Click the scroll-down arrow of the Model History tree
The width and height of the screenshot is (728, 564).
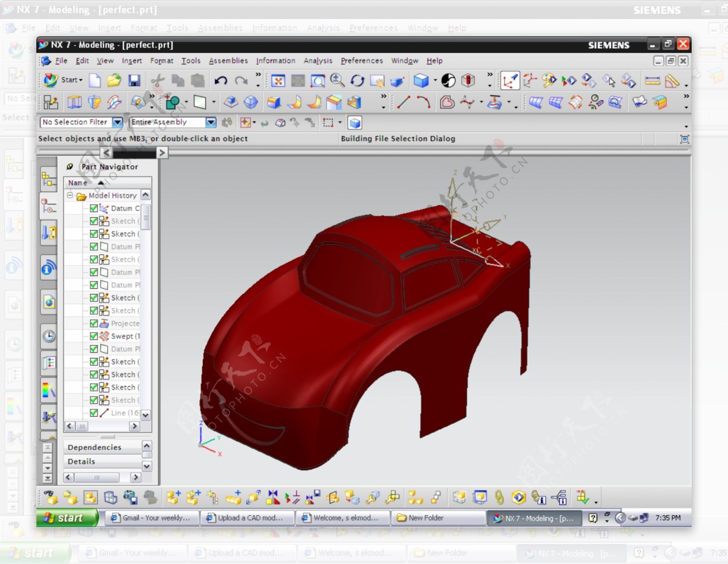[x=146, y=415]
